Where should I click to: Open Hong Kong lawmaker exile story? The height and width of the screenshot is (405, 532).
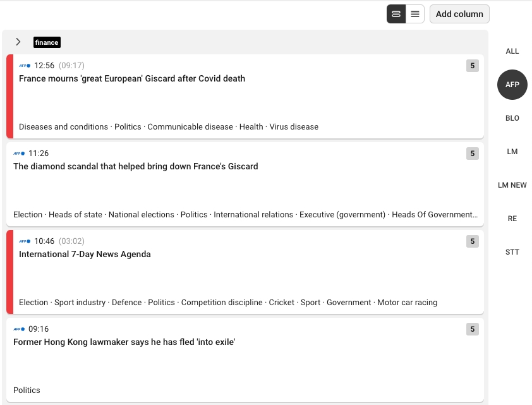[x=124, y=342]
